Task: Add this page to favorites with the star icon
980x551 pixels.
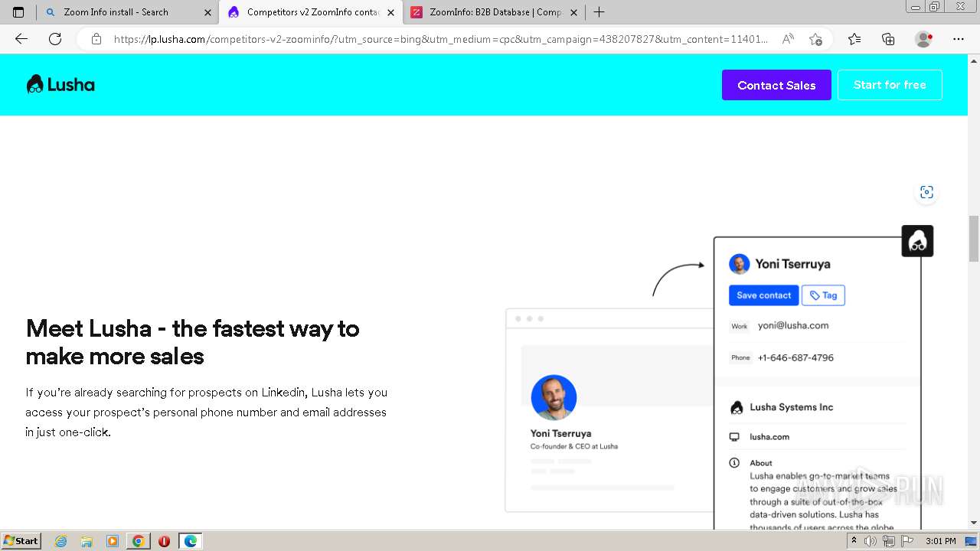Action: coord(815,39)
